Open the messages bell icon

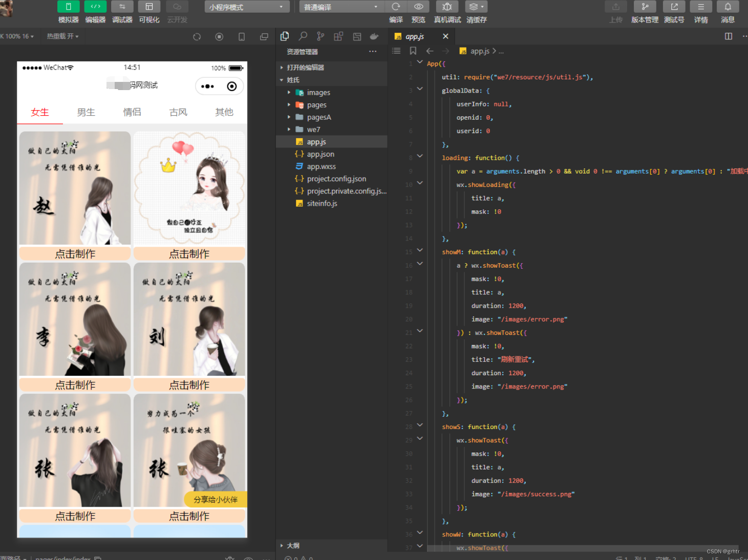728,7
